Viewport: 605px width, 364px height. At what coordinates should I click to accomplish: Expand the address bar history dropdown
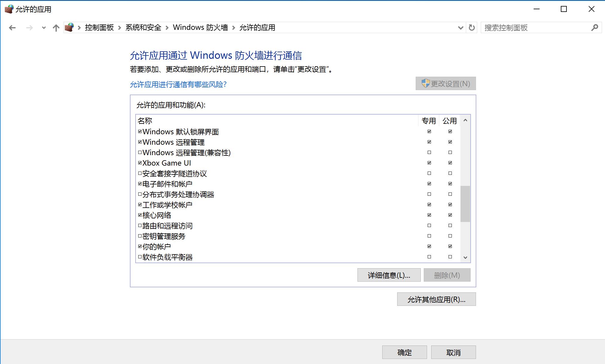(x=460, y=28)
